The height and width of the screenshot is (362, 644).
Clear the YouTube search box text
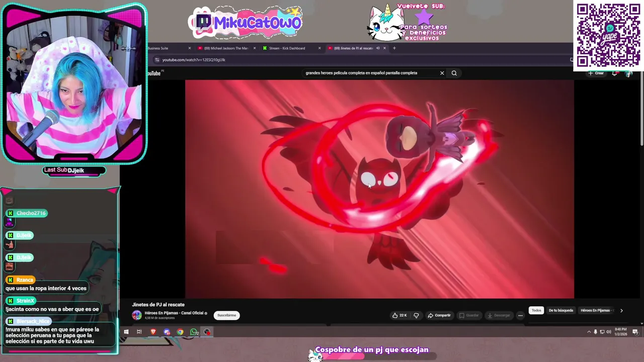coord(442,73)
